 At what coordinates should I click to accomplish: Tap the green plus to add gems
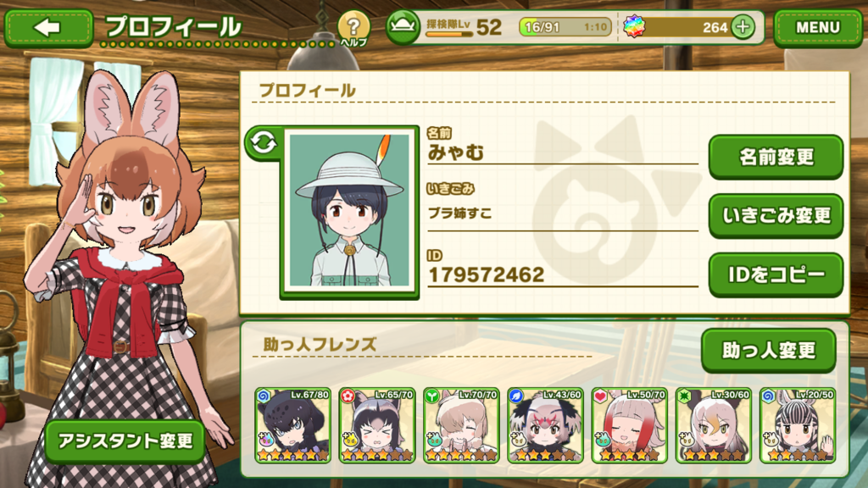(x=743, y=26)
